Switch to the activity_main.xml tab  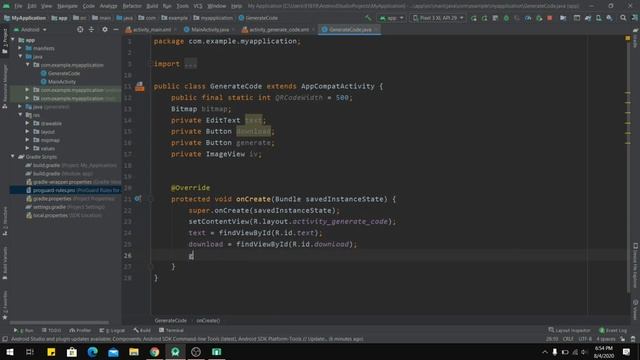149,29
